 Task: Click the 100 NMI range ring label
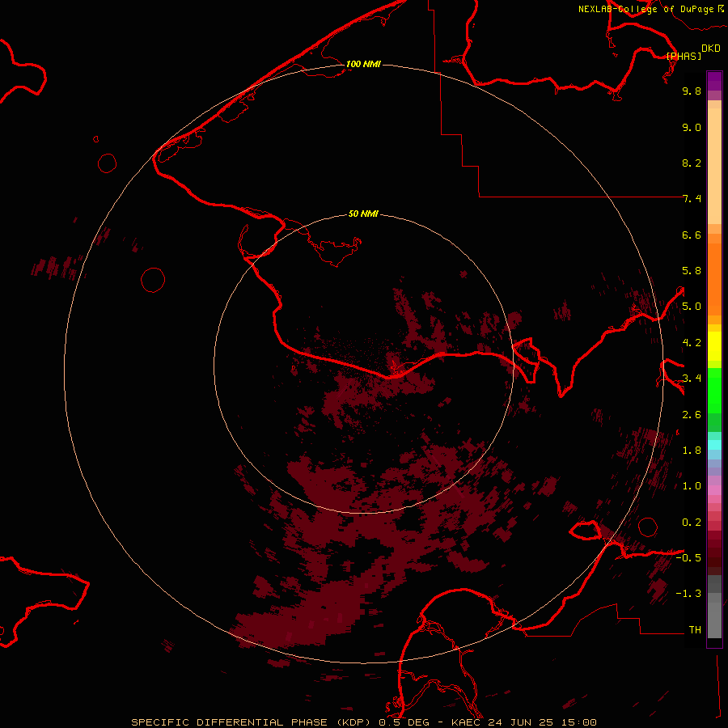pos(363,64)
